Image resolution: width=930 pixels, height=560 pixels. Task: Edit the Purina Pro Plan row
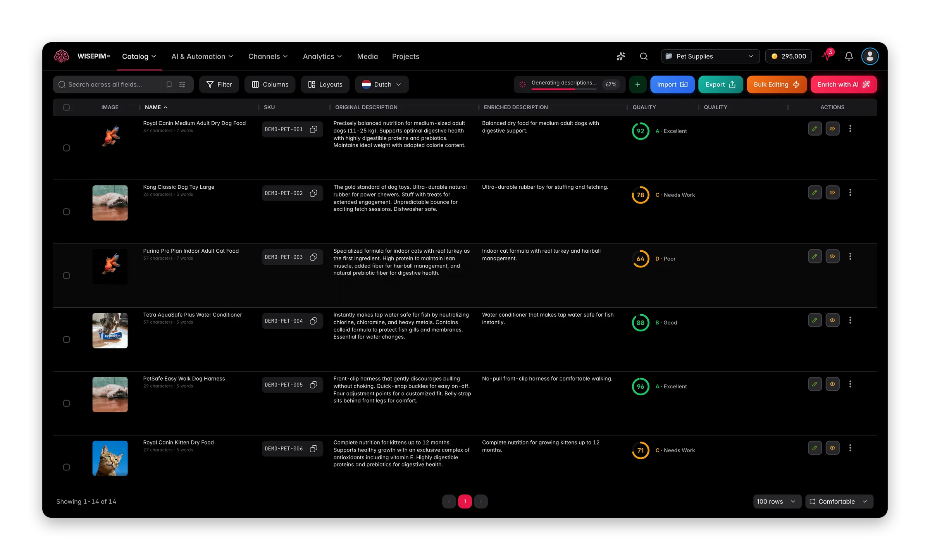pos(815,257)
